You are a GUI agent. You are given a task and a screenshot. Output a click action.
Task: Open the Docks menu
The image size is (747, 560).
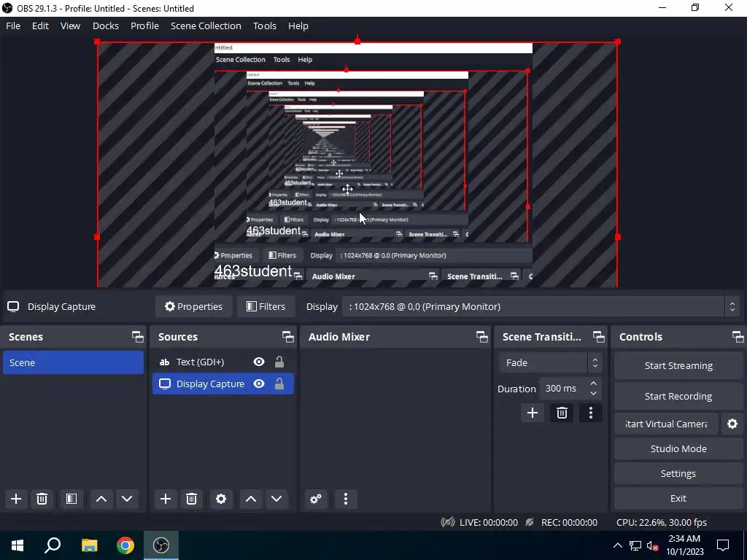pos(106,26)
